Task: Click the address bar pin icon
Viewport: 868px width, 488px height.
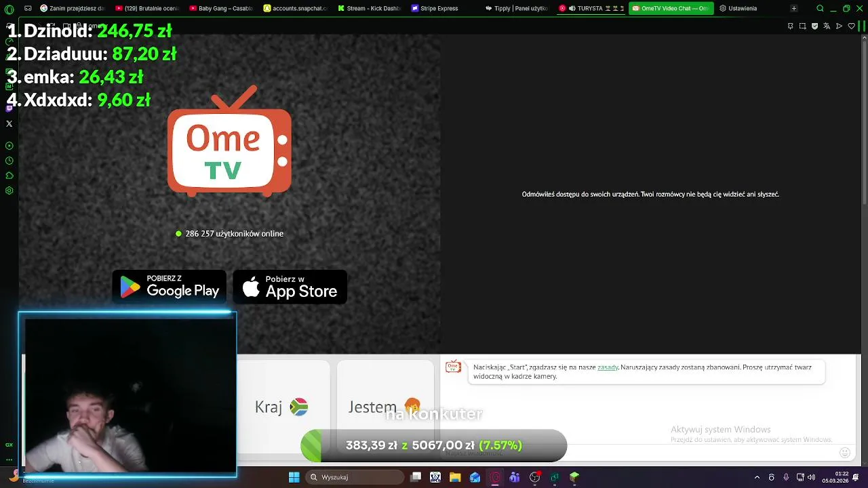Action: [x=790, y=26]
